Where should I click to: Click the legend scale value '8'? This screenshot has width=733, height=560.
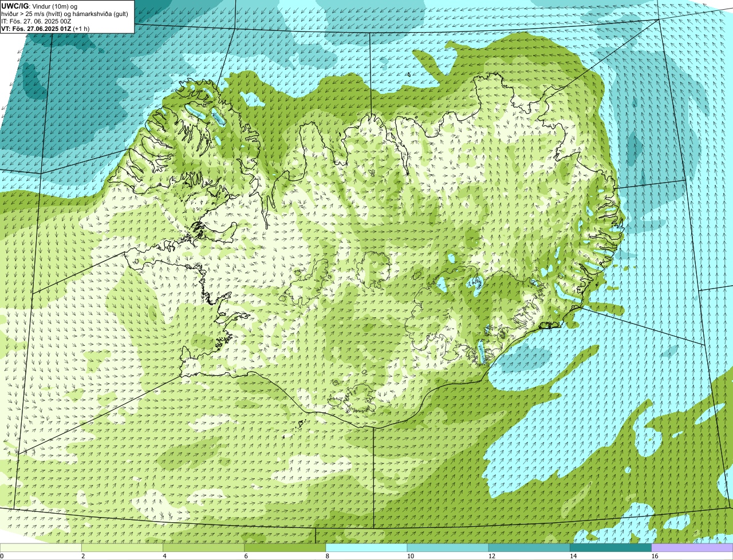click(x=327, y=556)
